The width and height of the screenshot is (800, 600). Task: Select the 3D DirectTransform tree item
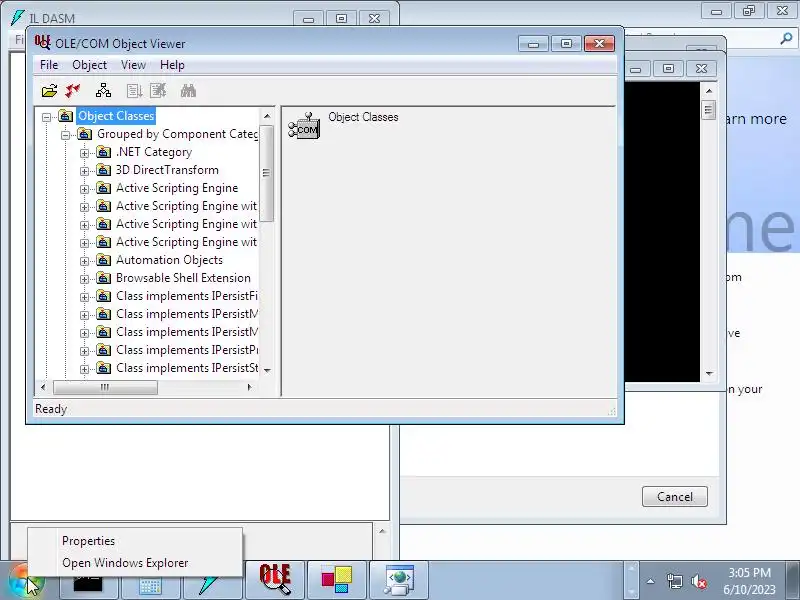click(x=167, y=170)
